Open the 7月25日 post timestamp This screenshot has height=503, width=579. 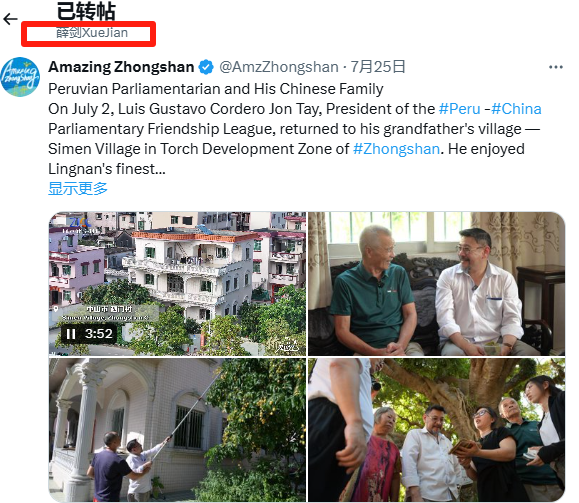378,67
